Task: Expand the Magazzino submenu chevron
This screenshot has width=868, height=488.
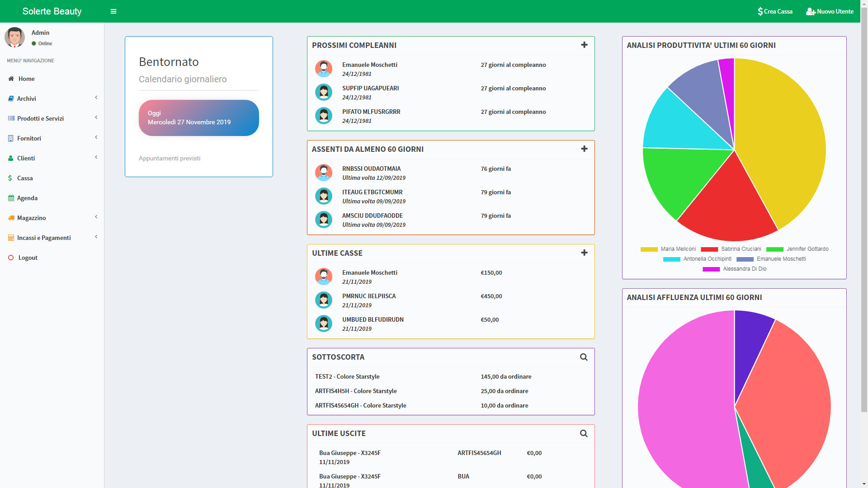Action: [96, 217]
